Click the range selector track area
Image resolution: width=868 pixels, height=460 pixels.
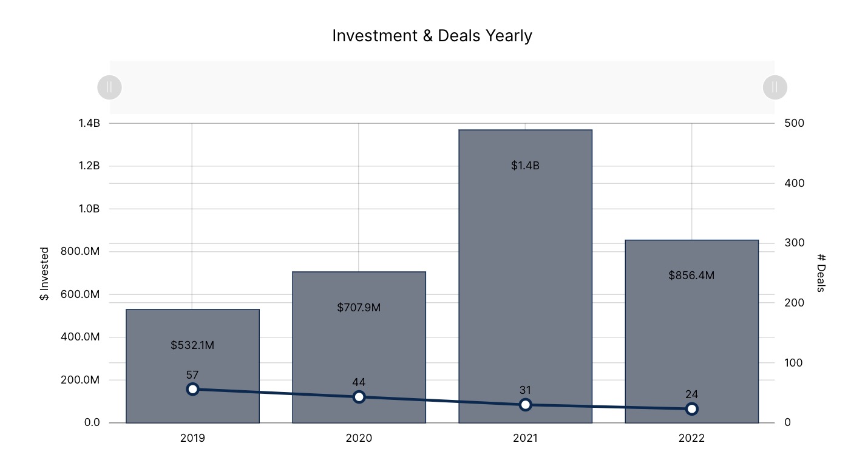(x=442, y=87)
